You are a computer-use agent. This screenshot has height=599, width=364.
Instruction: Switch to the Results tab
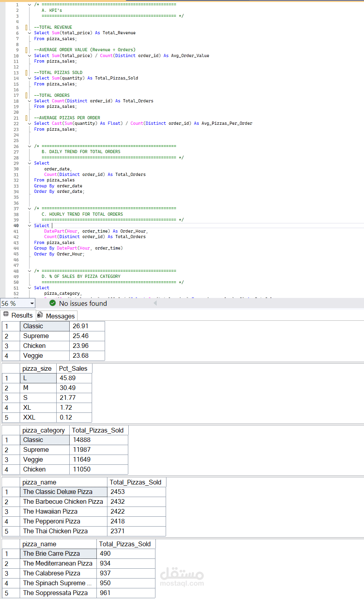(22, 315)
